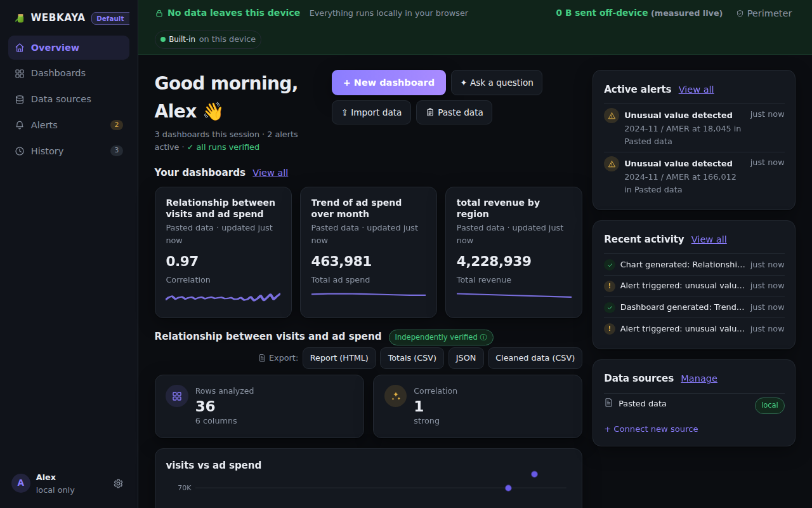812x508 pixels.
Task: Open the Trend of ad spend dashboard card
Action: 369,252
